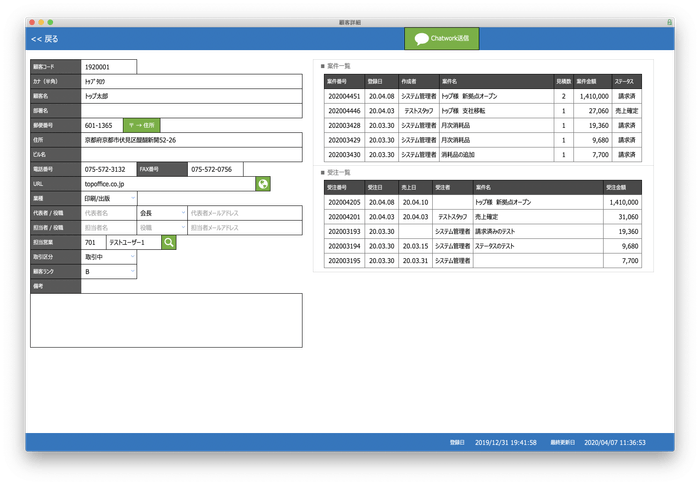Click the magnifier icon next to テストユーザー1
This screenshot has height=485, width=700.
[169, 242]
